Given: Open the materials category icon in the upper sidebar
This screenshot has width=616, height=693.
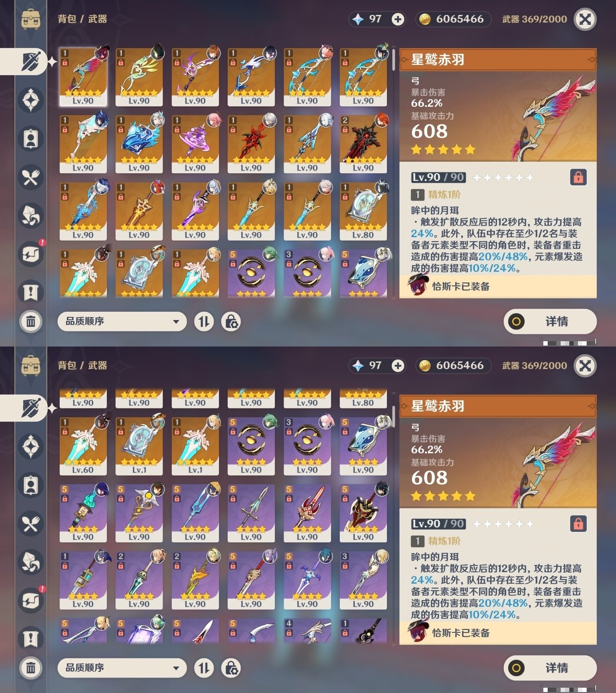Looking at the screenshot, I should [x=31, y=216].
